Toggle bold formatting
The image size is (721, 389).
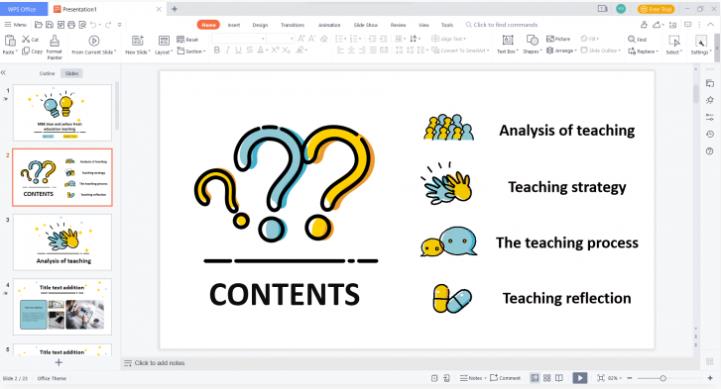coord(217,50)
